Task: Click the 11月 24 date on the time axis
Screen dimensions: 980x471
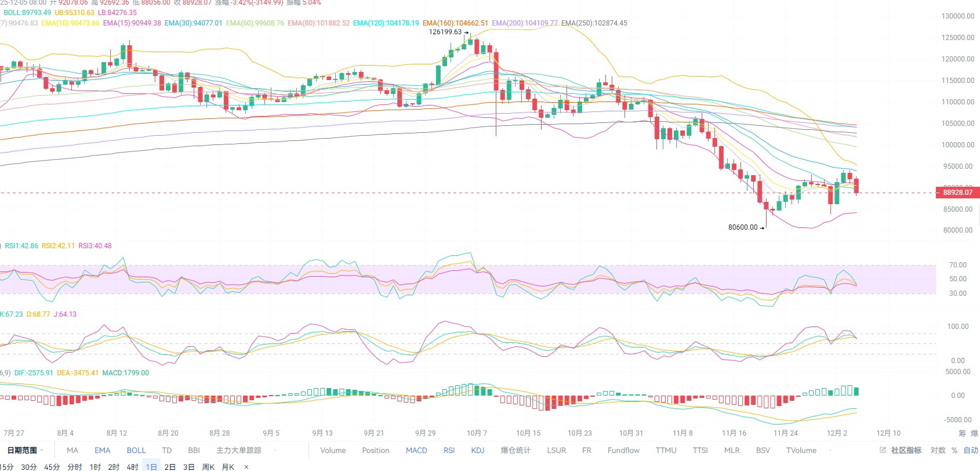Action: 785,433
